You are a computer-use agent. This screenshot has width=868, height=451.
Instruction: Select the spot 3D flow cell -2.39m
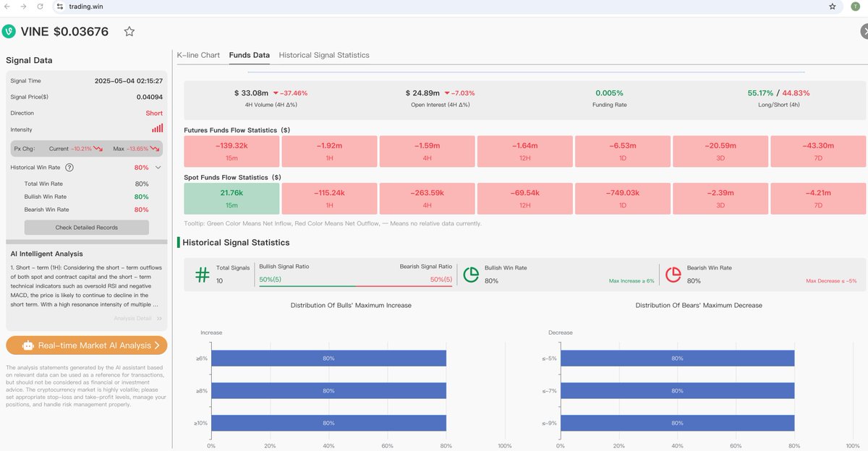pos(720,198)
